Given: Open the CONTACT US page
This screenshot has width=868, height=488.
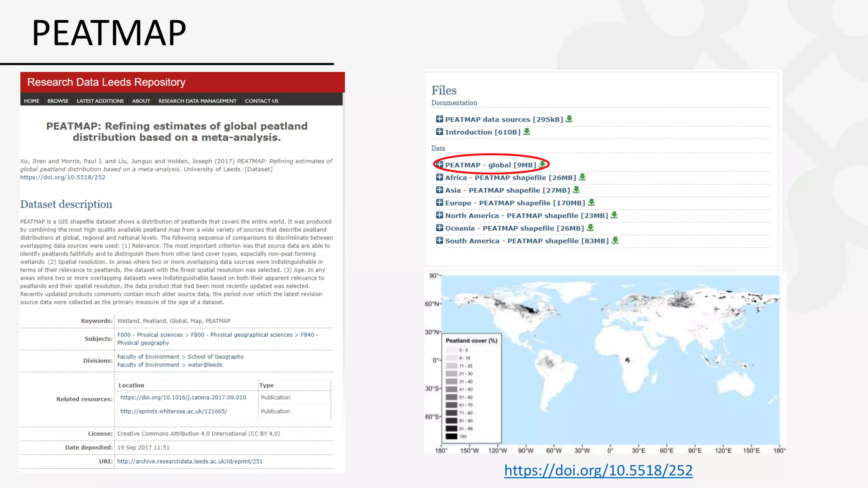Looking at the screenshot, I should 262,101.
